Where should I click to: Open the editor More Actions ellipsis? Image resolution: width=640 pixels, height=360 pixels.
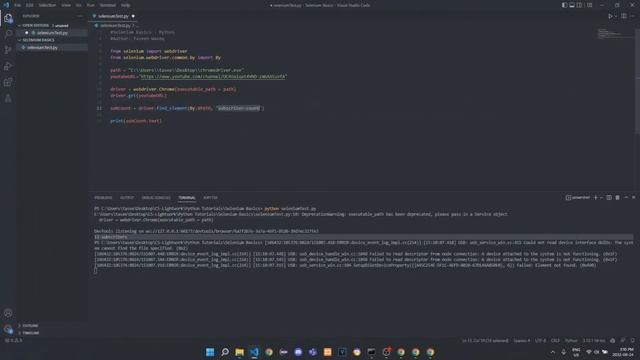coord(632,16)
